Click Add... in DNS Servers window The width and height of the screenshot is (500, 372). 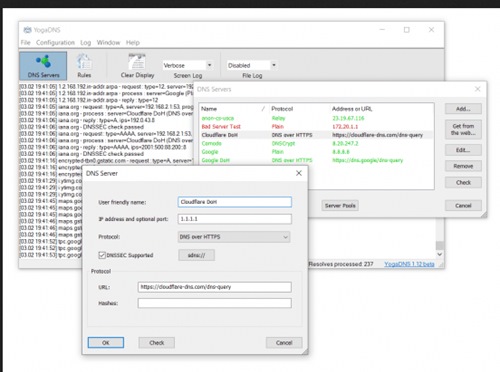463,109
